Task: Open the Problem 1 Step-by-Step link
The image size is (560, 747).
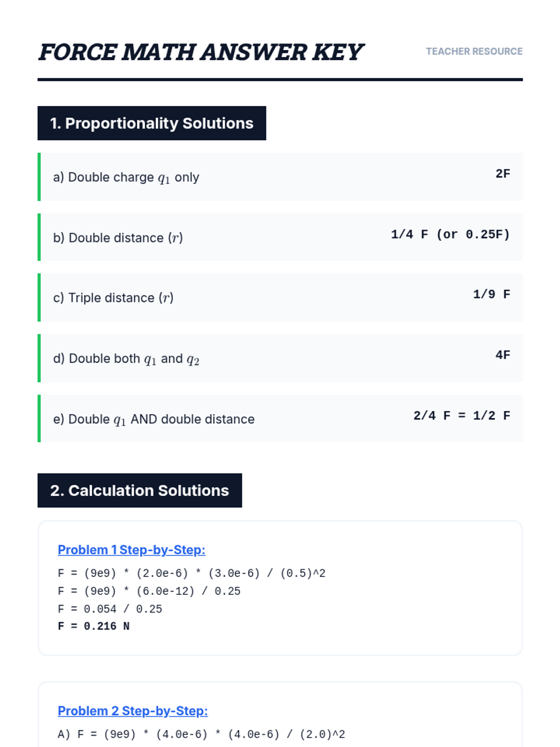Action: [x=131, y=550]
